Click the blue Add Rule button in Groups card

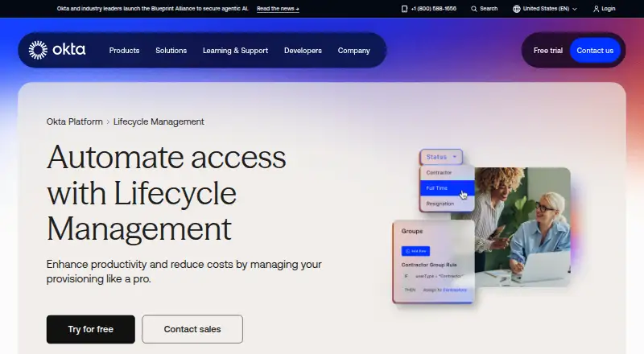415,251
